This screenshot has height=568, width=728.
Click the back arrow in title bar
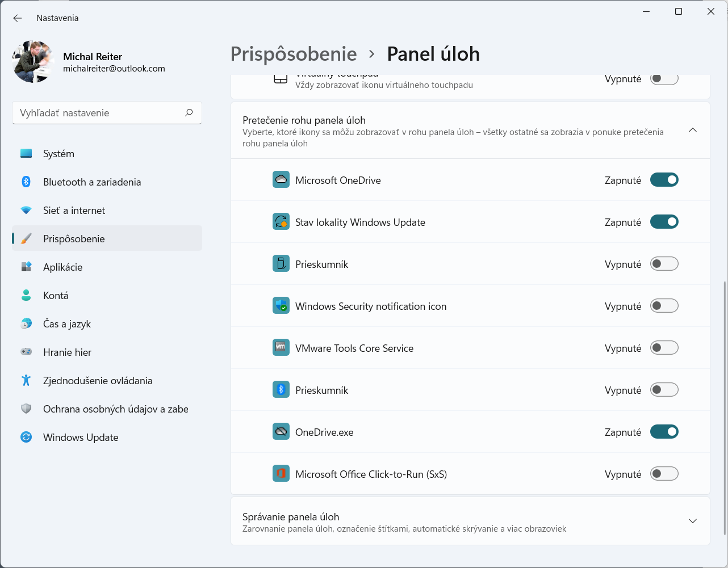point(18,18)
